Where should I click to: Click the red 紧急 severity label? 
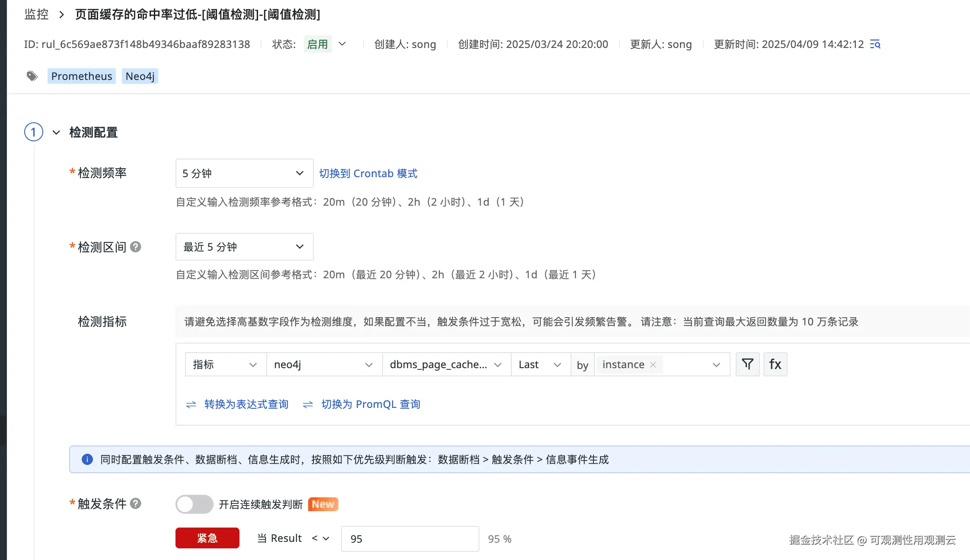coord(207,538)
